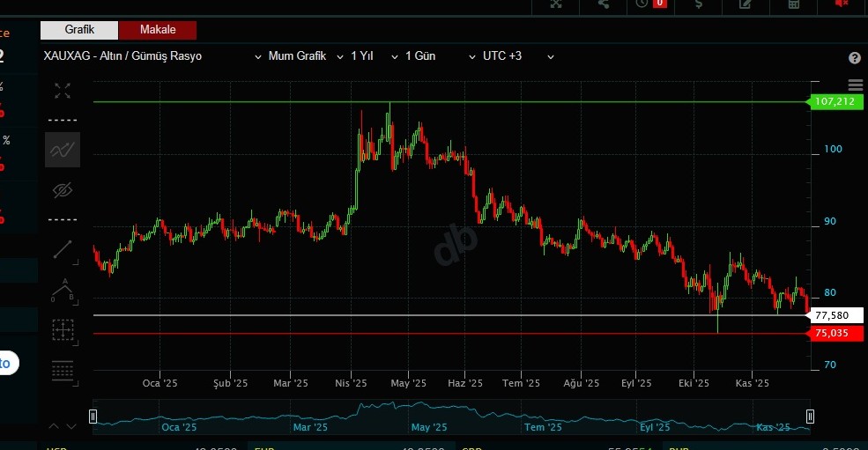Click the share icon in top bar
The width and height of the screenshot is (868, 450).
coord(604,4)
